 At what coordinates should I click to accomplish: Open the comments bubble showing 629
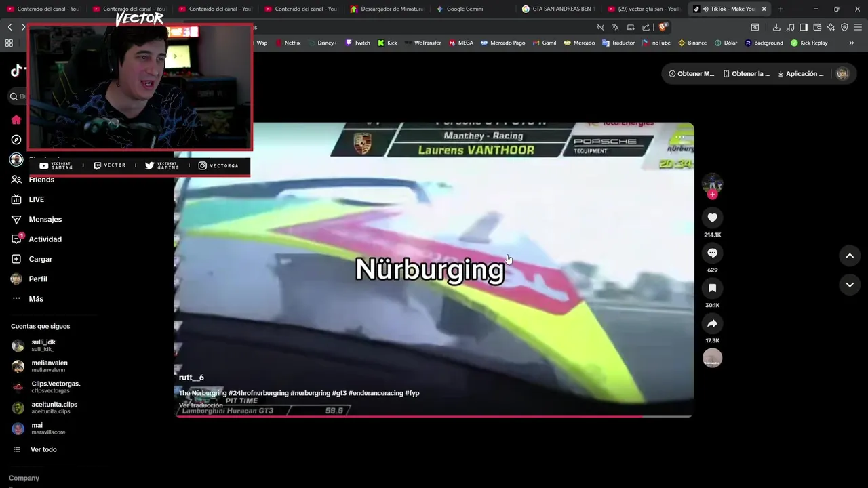[712, 253]
